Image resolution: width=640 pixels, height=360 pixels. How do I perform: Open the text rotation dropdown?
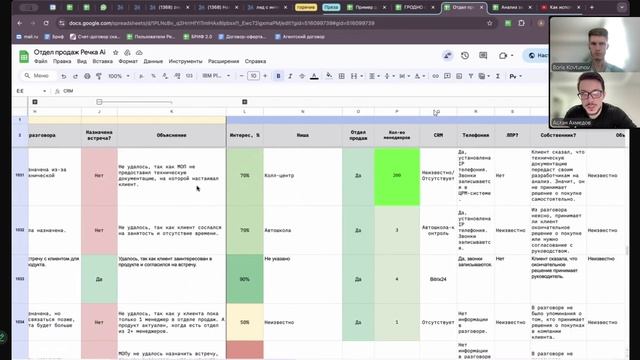point(419,76)
